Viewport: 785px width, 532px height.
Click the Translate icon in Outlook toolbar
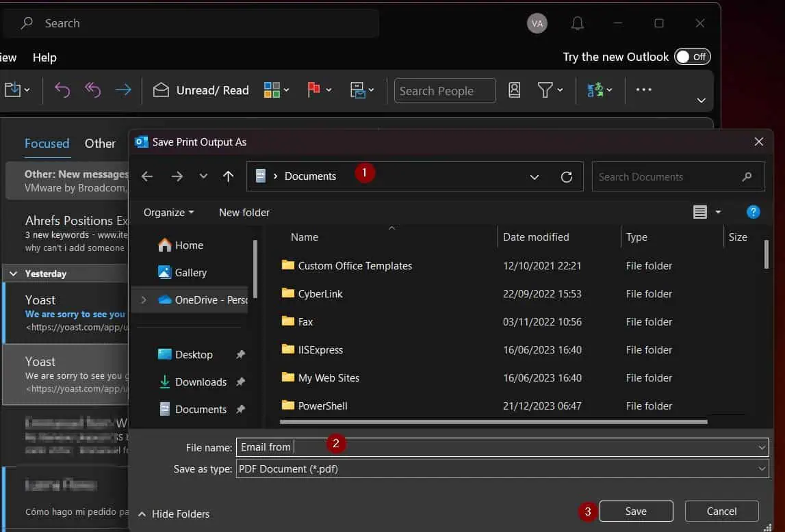tap(595, 90)
